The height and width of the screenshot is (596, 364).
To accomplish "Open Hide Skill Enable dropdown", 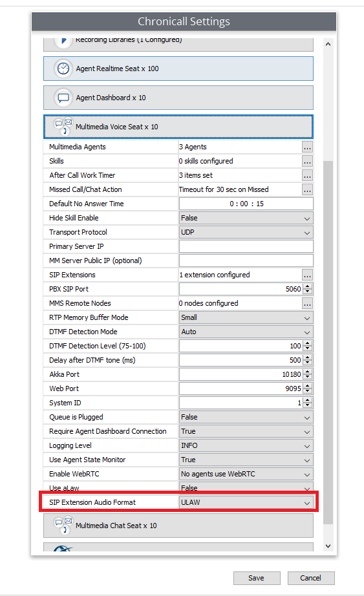I will (246, 218).
